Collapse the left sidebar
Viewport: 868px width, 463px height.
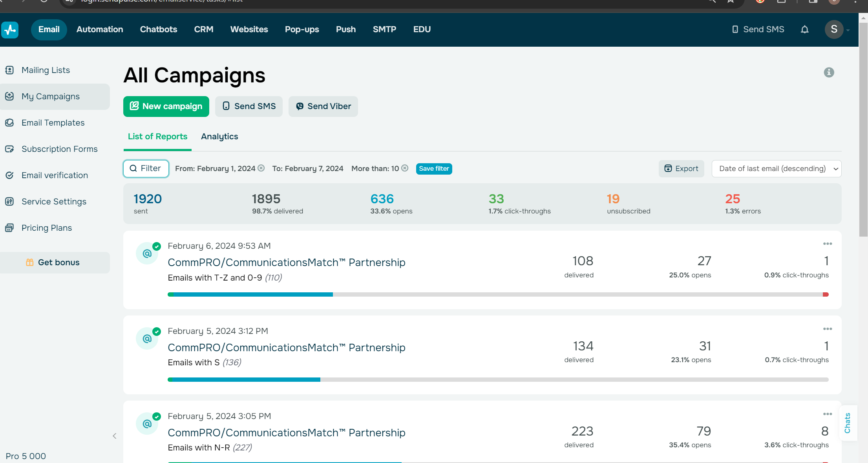pos(115,436)
